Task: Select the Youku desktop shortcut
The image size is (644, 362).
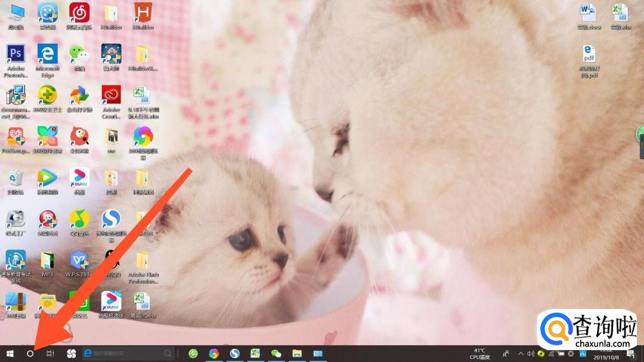Action: 79,181
